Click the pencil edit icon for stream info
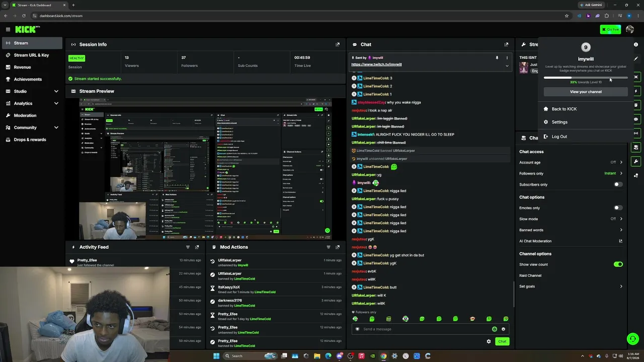 [x=636, y=59]
